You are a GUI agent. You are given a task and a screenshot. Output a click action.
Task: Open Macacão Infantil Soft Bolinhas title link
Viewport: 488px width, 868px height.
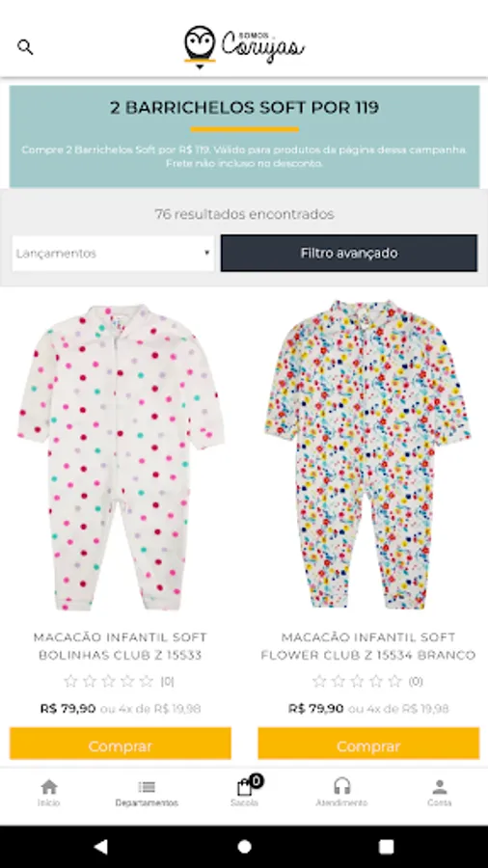[120, 646]
